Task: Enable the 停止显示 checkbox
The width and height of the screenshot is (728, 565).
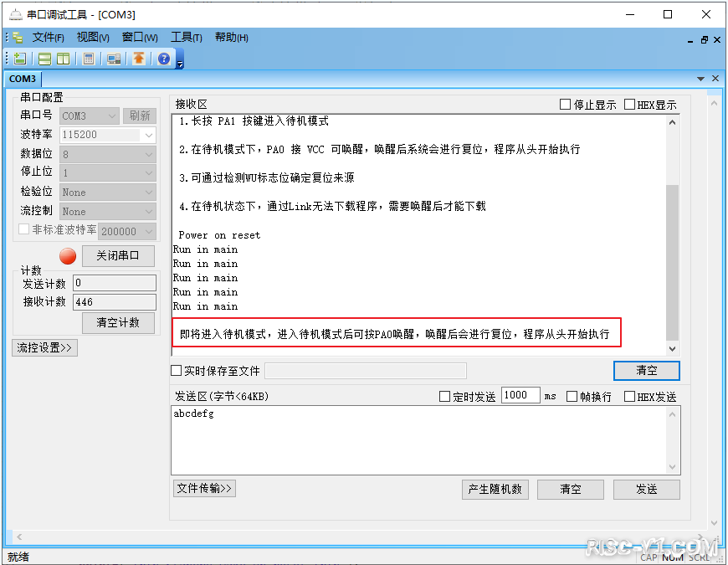Action: (x=565, y=105)
